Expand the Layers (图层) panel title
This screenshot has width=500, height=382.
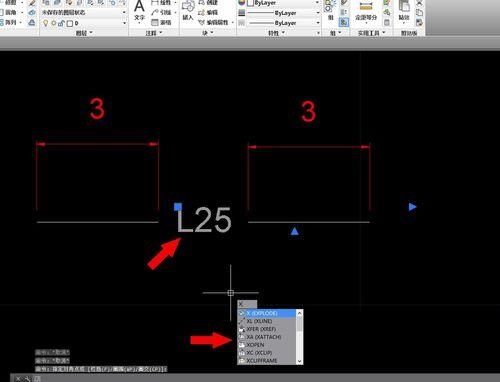coord(84,33)
